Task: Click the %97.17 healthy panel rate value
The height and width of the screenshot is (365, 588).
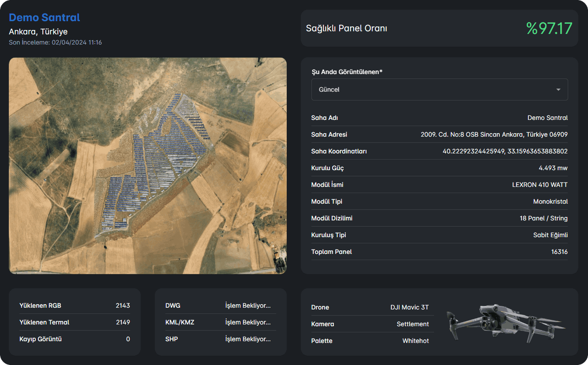Action: pos(549,29)
